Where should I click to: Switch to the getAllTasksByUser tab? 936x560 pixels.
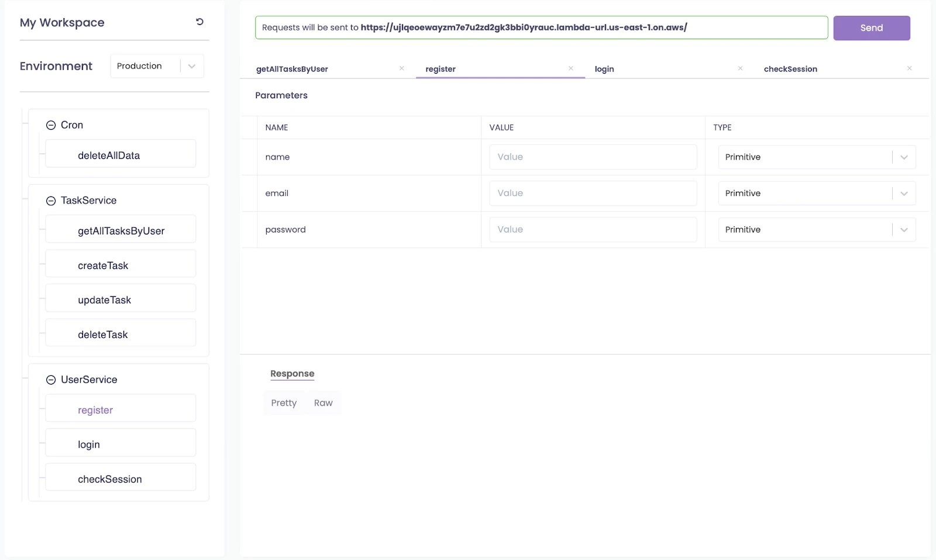tap(292, 69)
